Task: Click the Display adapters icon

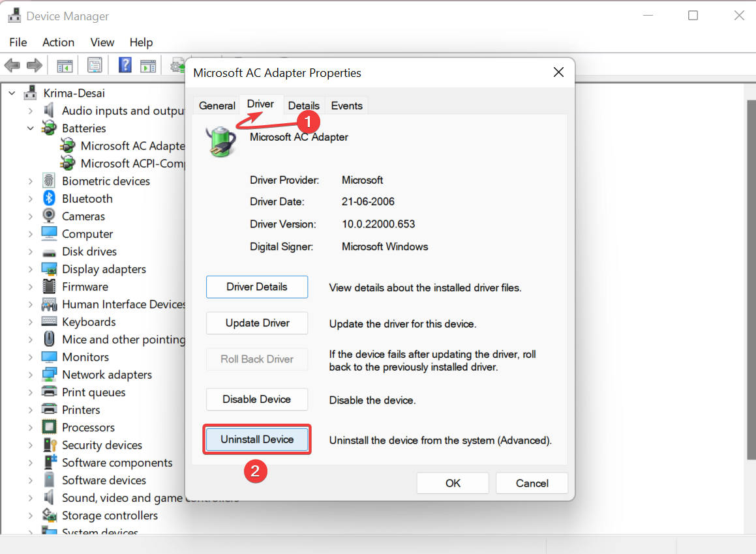Action: (x=49, y=269)
